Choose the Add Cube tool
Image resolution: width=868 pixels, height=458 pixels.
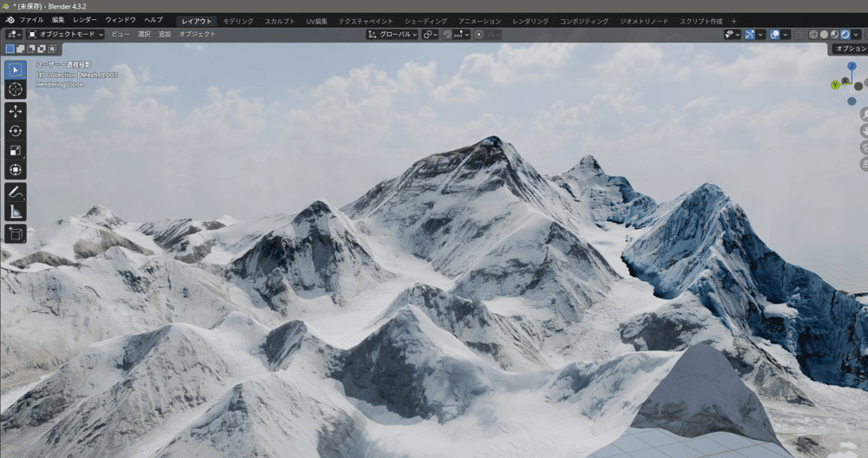click(16, 233)
